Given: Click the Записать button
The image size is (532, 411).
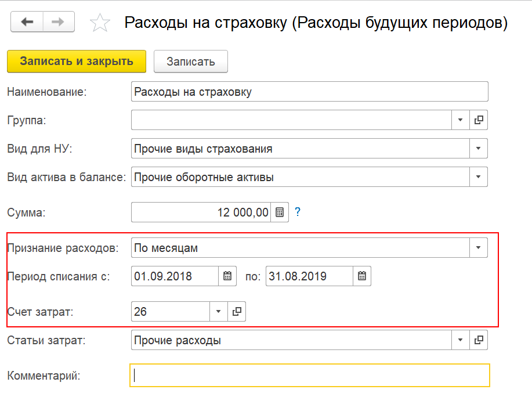Looking at the screenshot, I should [191, 62].
